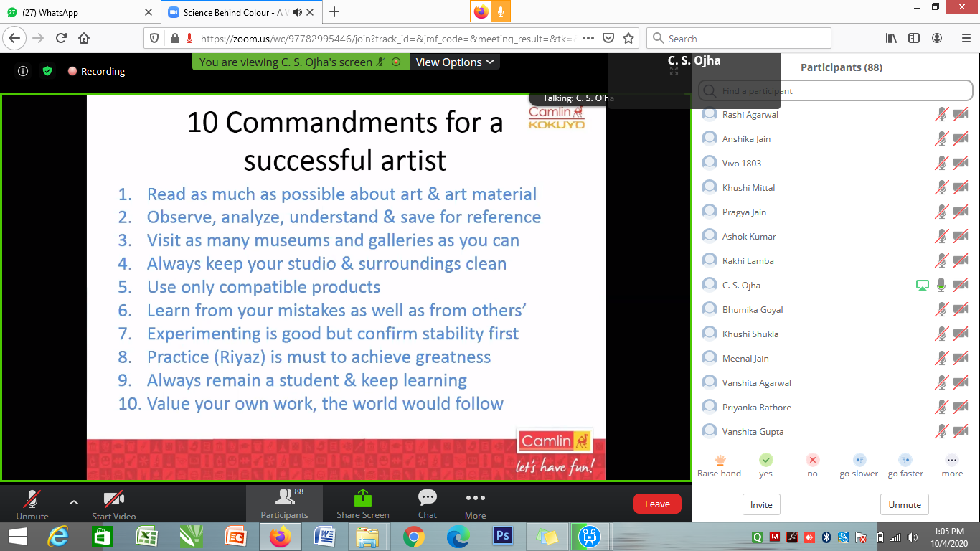The width and height of the screenshot is (980, 551).
Task: Switch to the WhatsApp browser tab
Action: 77,12
